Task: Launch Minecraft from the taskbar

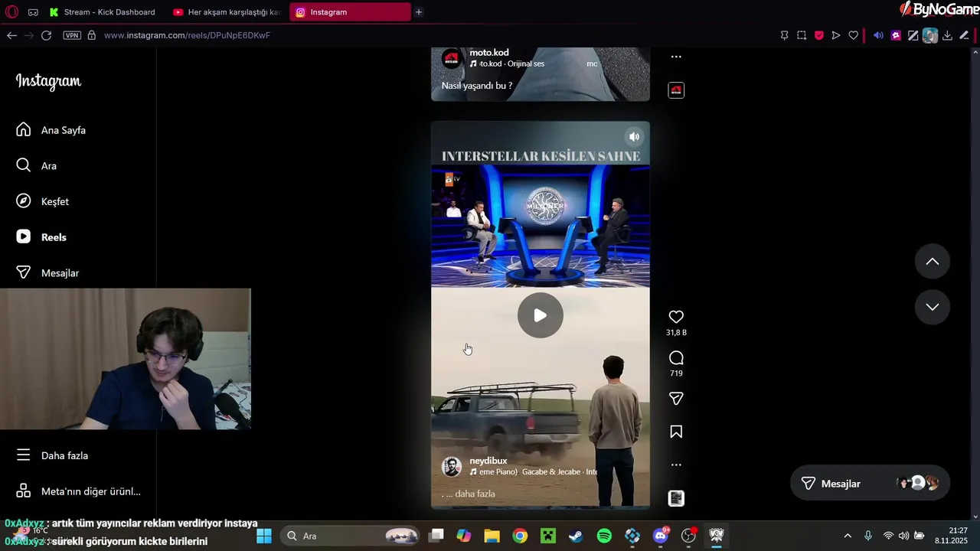Action: [x=548, y=536]
